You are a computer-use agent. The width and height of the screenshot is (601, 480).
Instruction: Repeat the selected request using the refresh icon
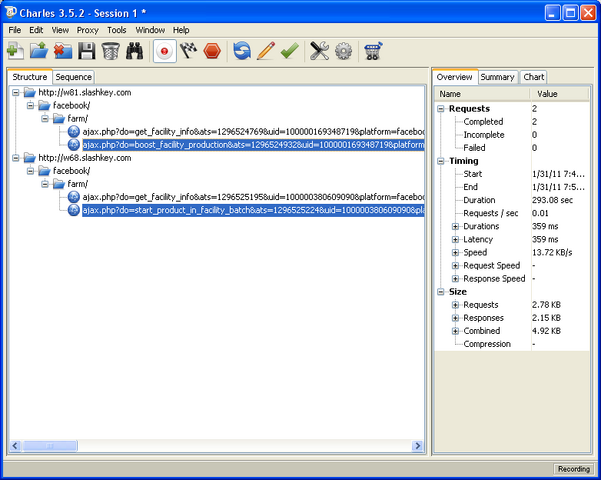point(242,51)
